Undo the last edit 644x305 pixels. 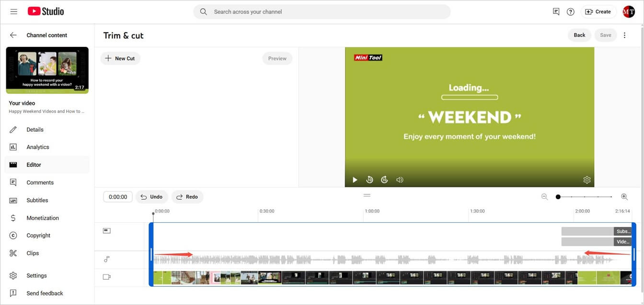click(x=151, y=196)
